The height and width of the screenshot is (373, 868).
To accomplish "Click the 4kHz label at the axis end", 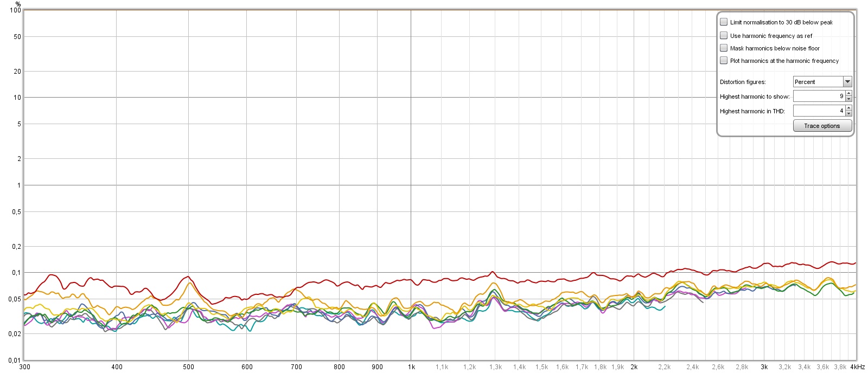I will pyautogui.click(x=858, y=367).
